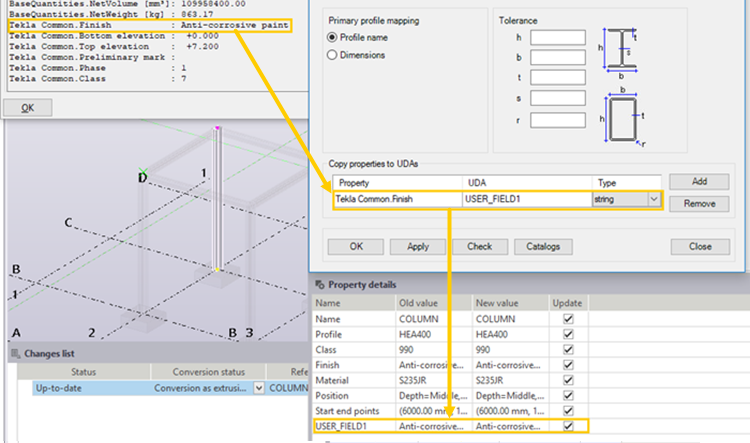
Task: Open the Type dropdown showing string
Action: coord(654,200)
